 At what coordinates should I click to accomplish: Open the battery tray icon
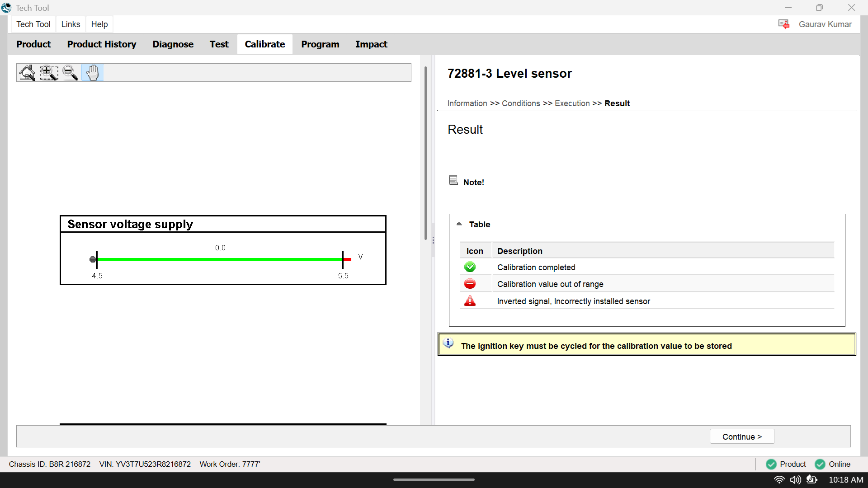point(812,479)
